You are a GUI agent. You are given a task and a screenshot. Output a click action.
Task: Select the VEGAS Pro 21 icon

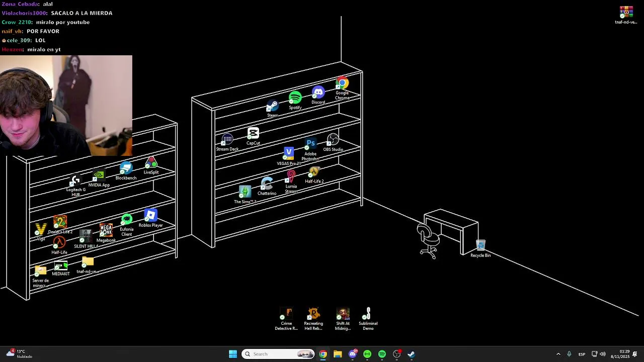(289, 156)
